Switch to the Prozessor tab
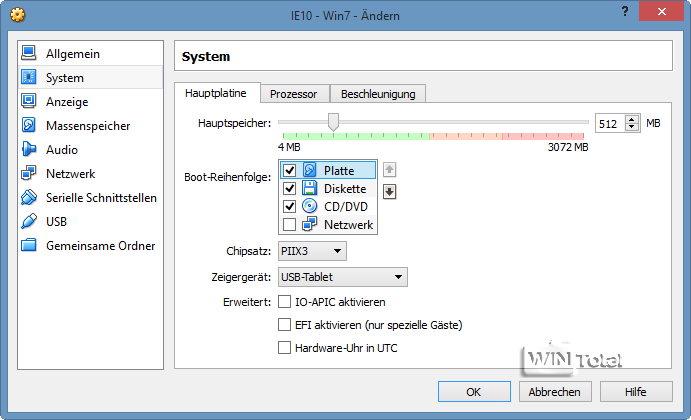Viewport: 691px width, 420px height. pyautogui.click(x=293, y=94)
